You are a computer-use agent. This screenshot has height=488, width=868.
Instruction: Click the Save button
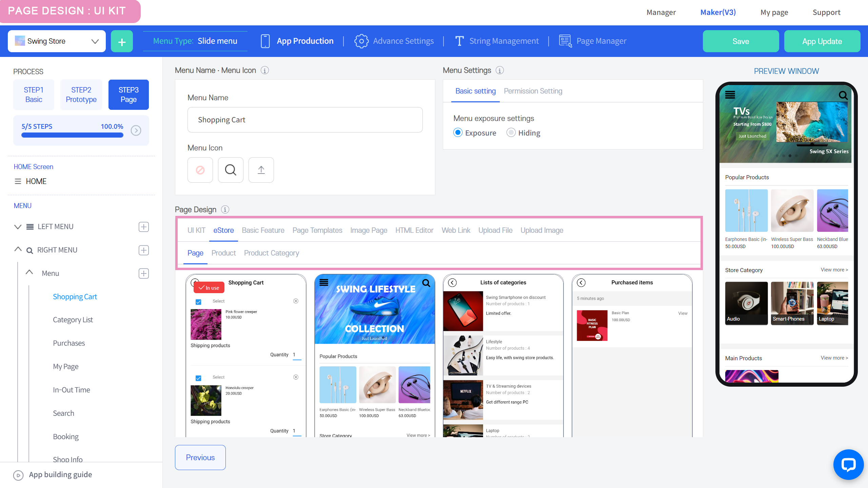coord(741,41)
